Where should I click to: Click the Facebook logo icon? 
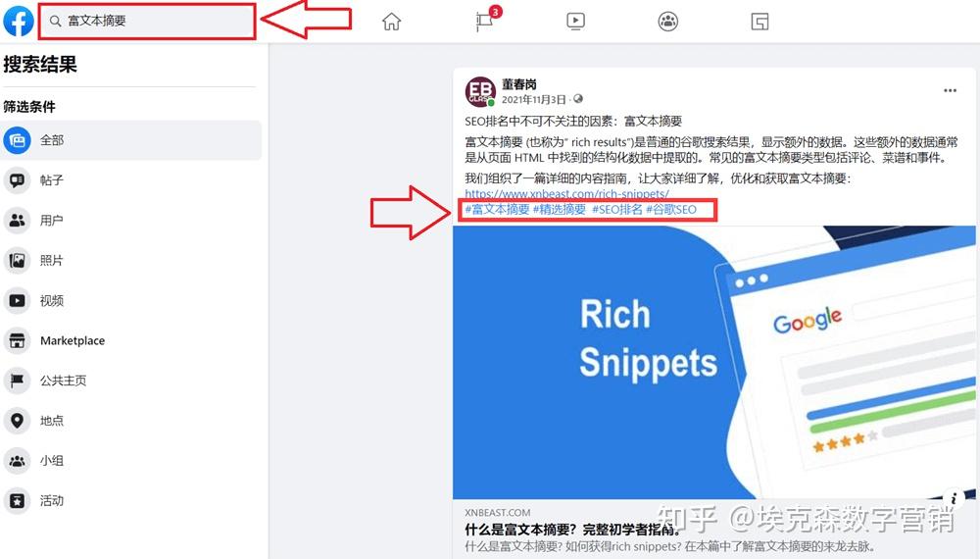[x=18, y=21]
